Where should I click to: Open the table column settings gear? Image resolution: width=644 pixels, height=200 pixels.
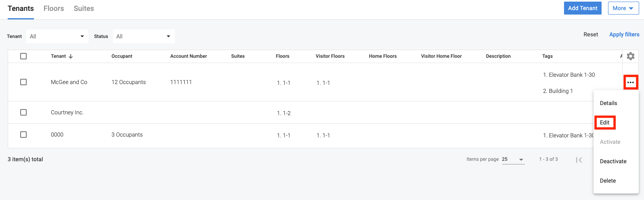630,56
